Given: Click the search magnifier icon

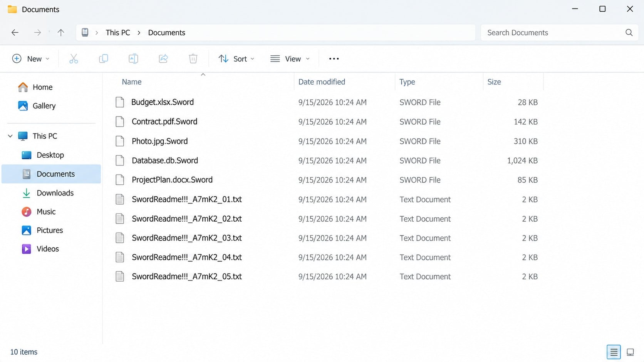Looking at the screenshot, I should (629, 33).
